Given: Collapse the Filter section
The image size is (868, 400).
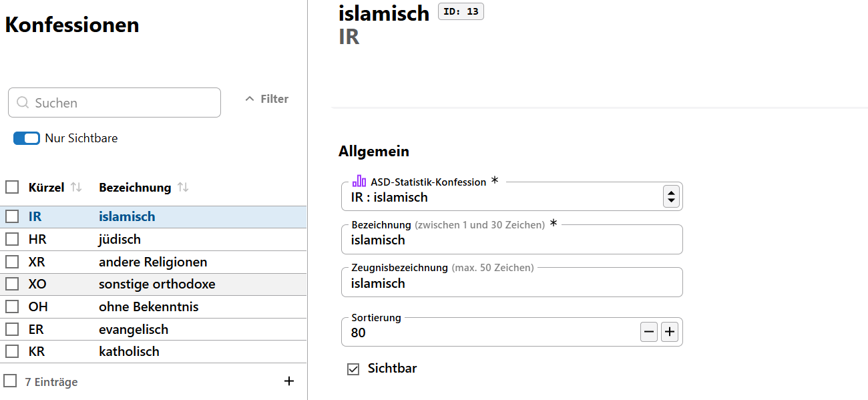Looking at the screenshot, I should click(265, 98).
